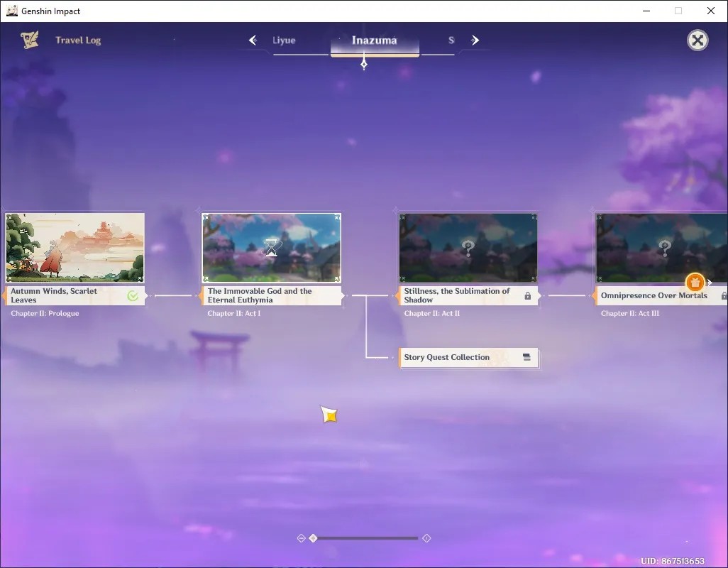728x568 pixels.
Task: Click the timeline slider handle at bottom
Action: (x=314, y=538)
